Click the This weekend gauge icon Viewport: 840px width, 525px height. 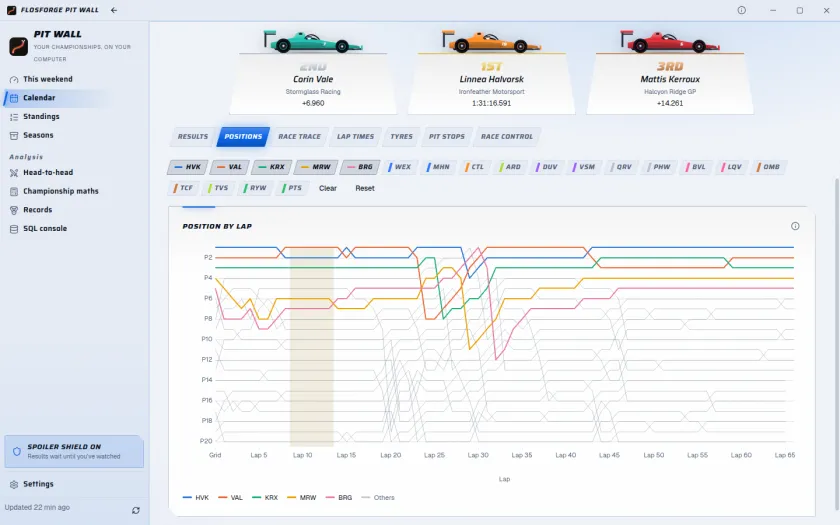click(x=14, y=79)
